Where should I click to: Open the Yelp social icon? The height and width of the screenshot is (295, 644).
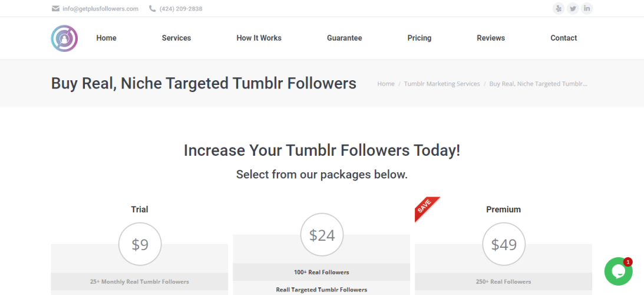coord(559,8)
